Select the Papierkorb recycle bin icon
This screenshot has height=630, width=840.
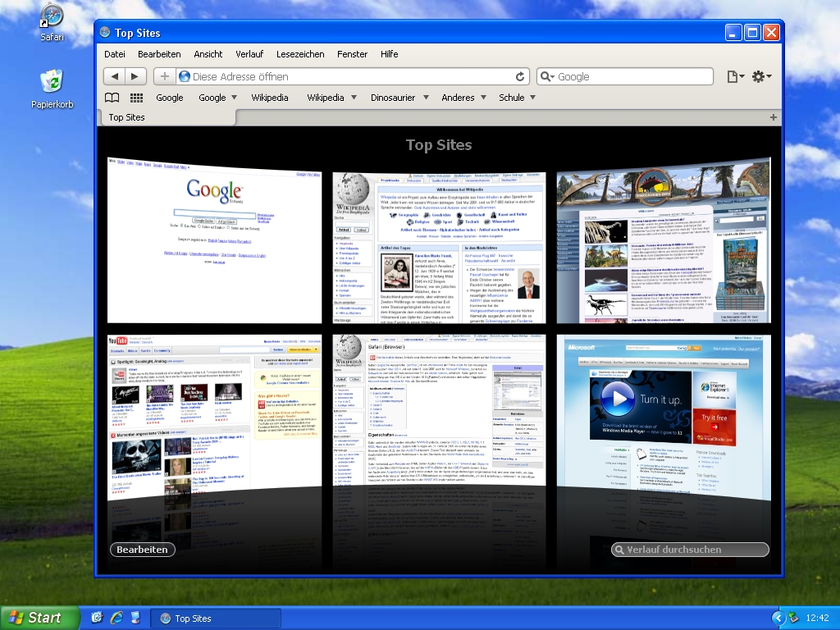(x=52, y=81)
